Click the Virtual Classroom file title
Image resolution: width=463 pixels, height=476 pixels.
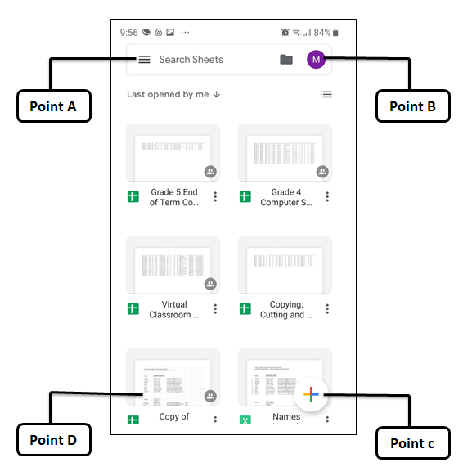[x=174, y=309]
